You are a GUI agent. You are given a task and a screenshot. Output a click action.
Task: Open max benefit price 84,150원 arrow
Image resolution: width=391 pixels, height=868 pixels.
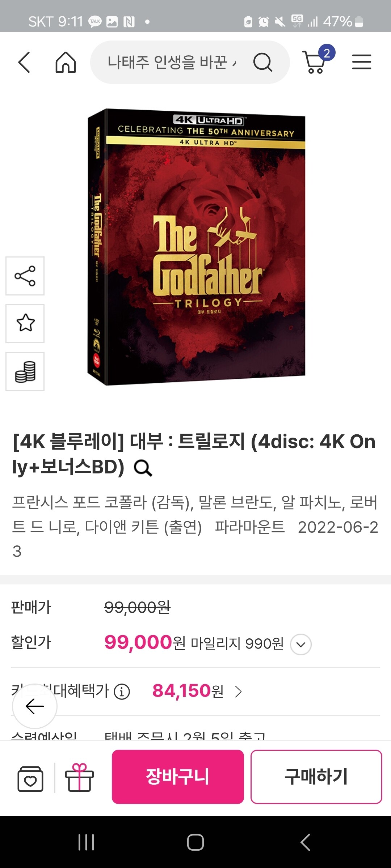[x=238, y=692]
